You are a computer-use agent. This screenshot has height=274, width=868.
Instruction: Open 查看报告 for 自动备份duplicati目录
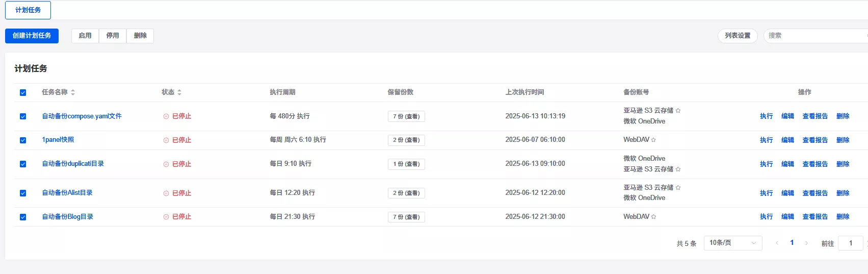[x=815, y=164]
